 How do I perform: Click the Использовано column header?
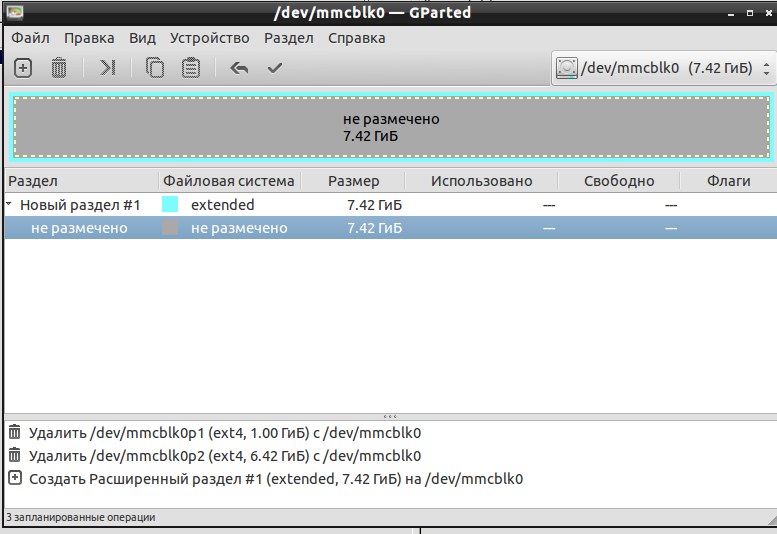[482, 181]
